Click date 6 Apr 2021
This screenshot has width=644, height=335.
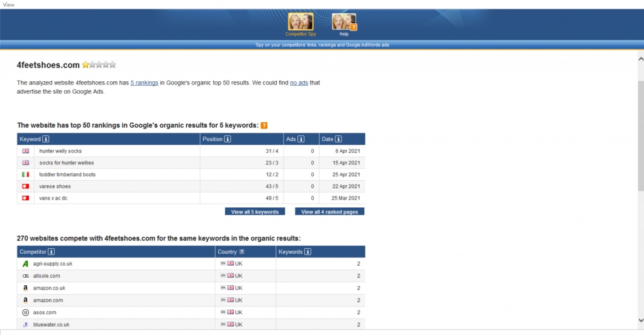coord(347,151)
